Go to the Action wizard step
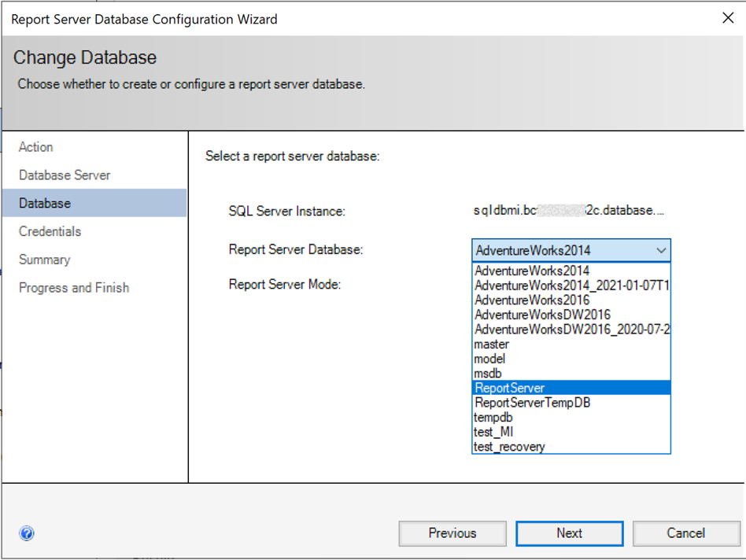The width and height of the screenshot is (746, 560). [x=36, y=147]
